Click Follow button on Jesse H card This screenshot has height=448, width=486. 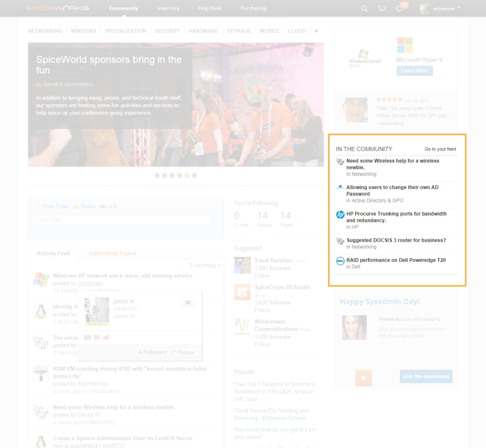[183, 352]
